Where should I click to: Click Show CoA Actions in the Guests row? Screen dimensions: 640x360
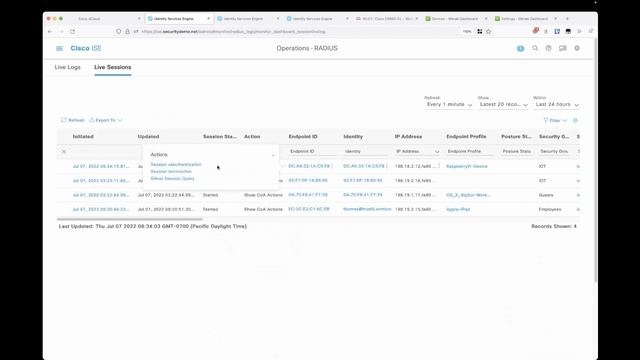[263, 195]
